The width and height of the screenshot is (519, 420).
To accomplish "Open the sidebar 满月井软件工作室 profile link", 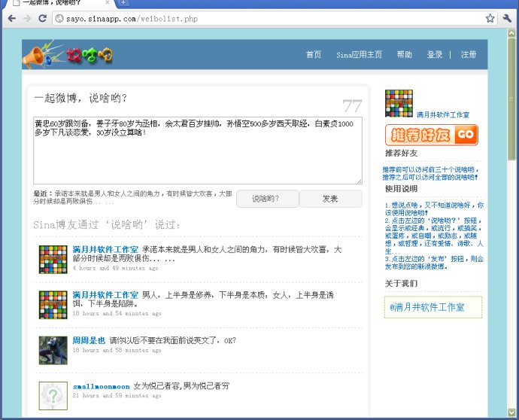I will (443, 114).
